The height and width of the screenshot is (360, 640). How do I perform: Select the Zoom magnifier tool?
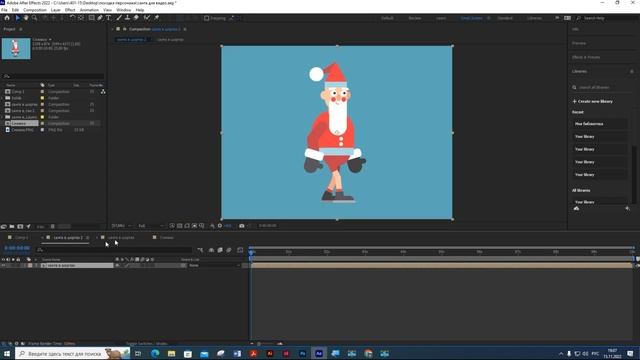(x=34, y=18)
